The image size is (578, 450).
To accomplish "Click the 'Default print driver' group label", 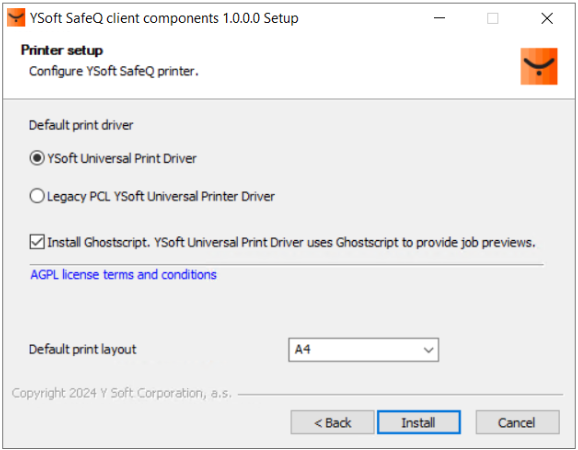I will 81,125.
